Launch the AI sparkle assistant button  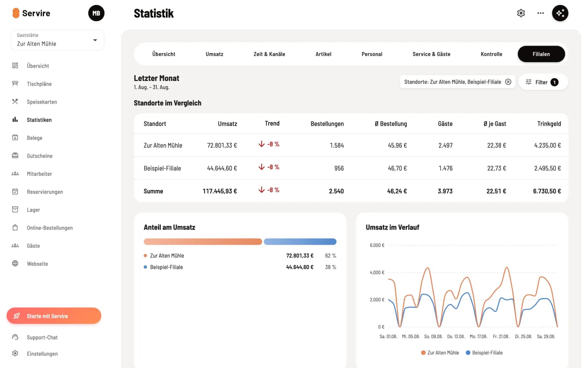pos(560,13)
